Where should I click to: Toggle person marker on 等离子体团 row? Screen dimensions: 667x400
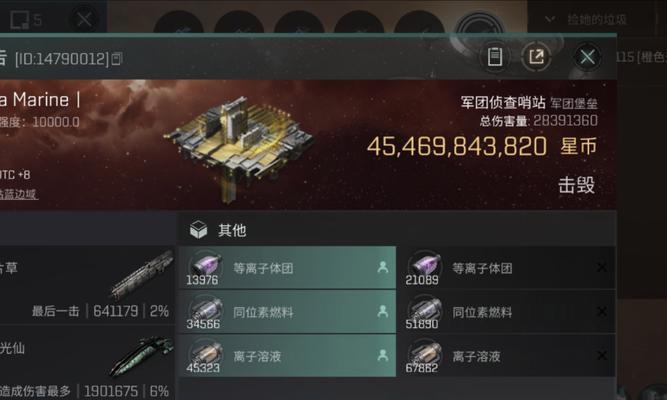(382, 267)
